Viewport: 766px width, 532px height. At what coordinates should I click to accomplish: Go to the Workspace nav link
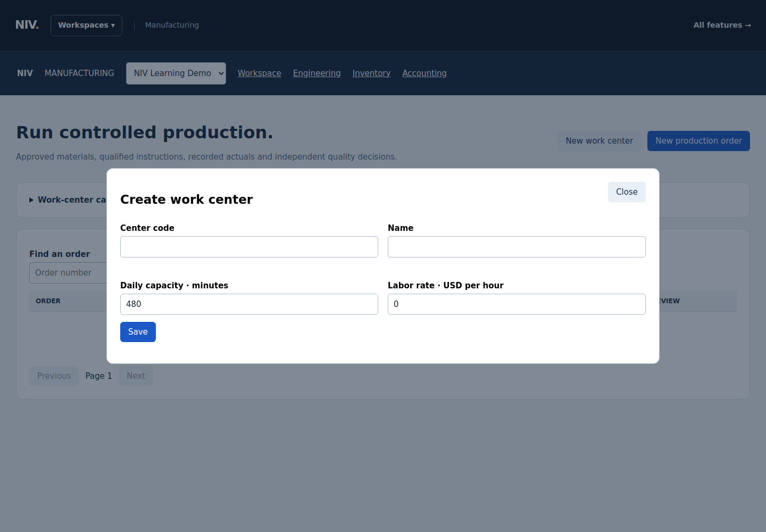point(259,73)
